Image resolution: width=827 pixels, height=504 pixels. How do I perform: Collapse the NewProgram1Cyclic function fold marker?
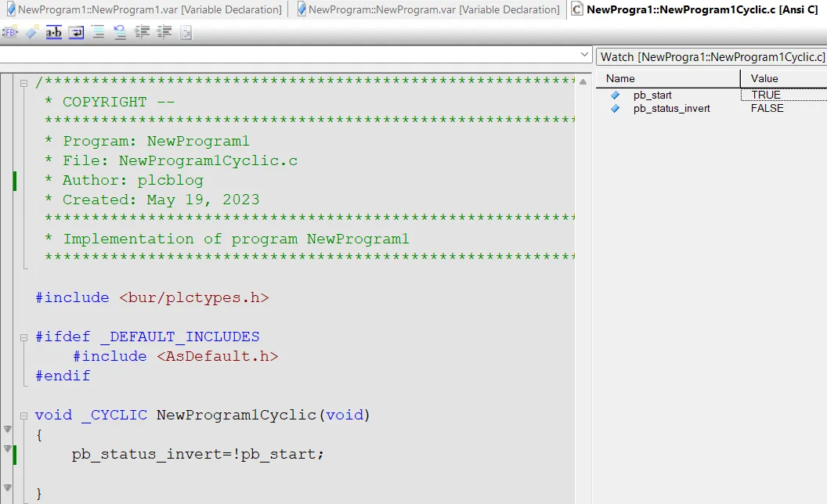(x=23, y=416)
